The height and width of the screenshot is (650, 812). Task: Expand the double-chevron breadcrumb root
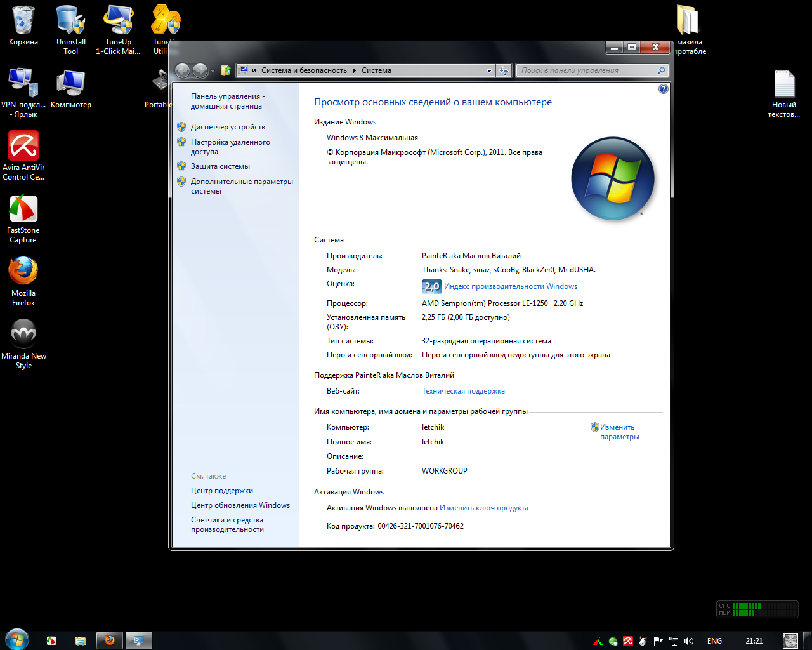pyautogui.click(x=254, y=70)
